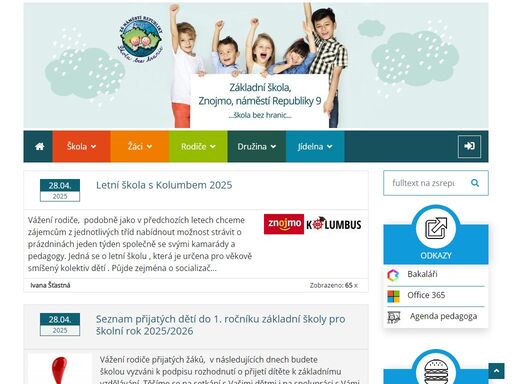
Task: Click the date badge on Letní škola post
Action: click(x=60, y=190)
